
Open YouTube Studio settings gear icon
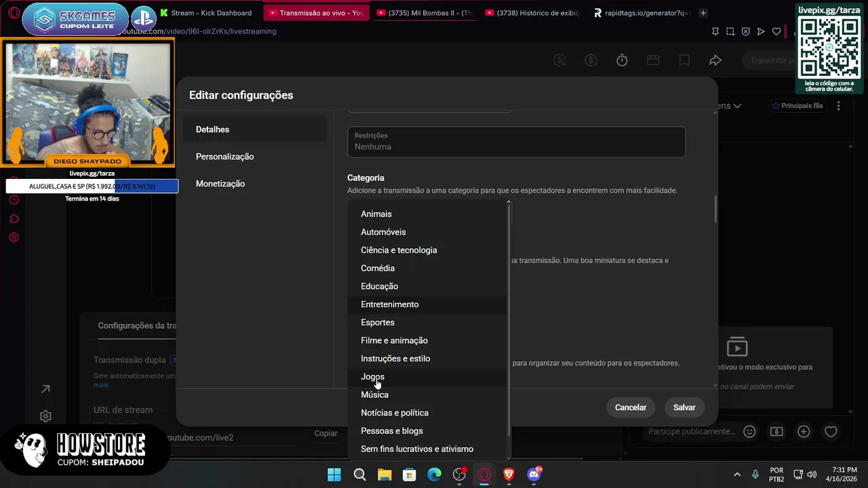(x=45, y=416)
